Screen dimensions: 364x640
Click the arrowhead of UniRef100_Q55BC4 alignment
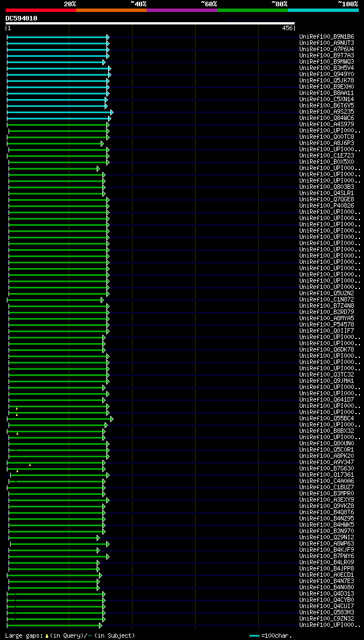point(112,419)
